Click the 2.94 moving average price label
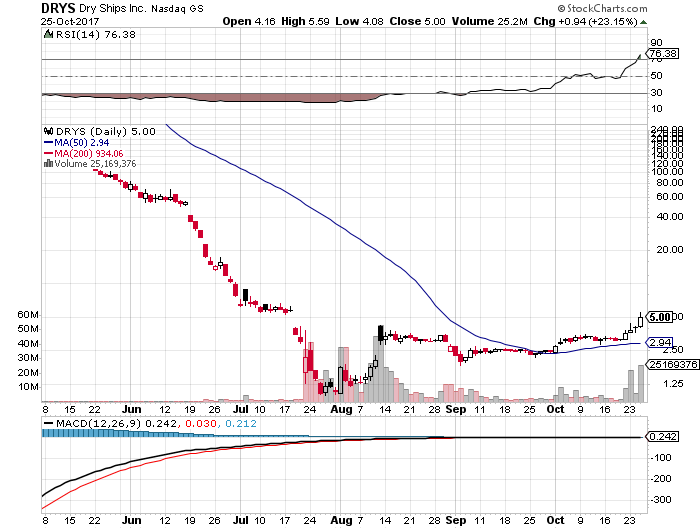This screenshot has height=528, width=700. (660, 343)
